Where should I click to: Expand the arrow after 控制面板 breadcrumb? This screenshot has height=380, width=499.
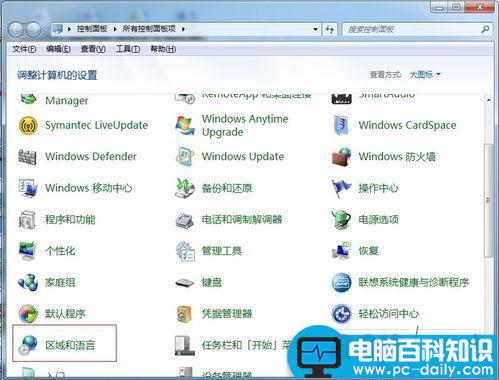point(115,29)
